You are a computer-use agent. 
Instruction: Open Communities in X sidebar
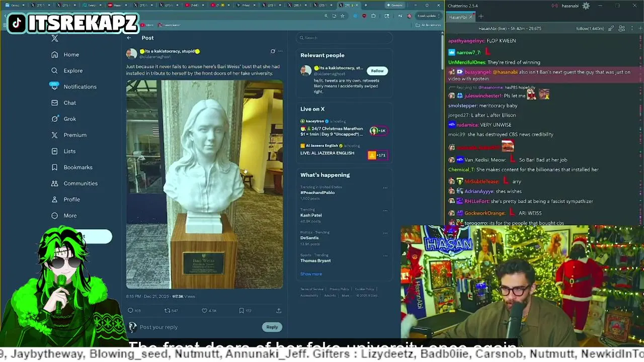pos(74,183)
